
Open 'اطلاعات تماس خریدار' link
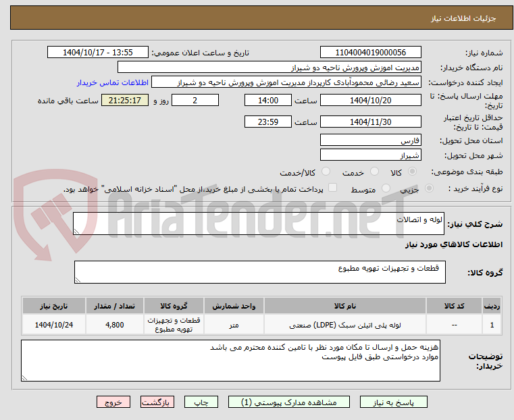pos(113,82)
